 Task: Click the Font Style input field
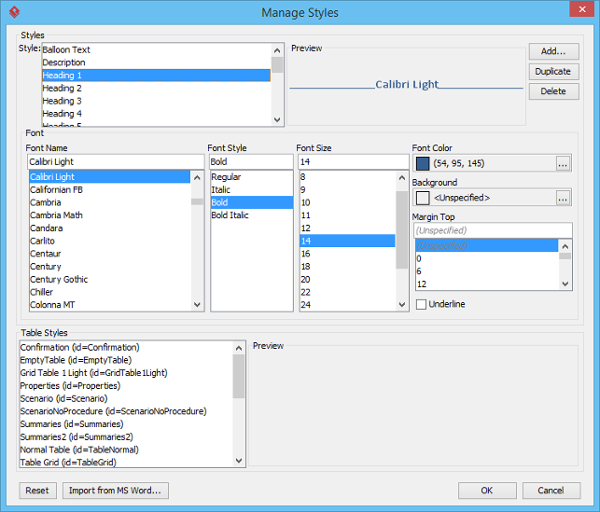[x=251, y=162]
